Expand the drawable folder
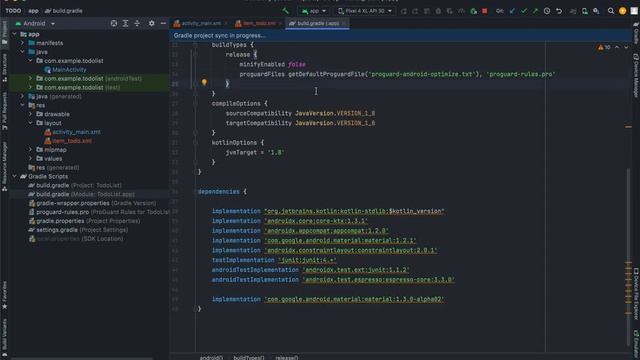 (31, 114)
